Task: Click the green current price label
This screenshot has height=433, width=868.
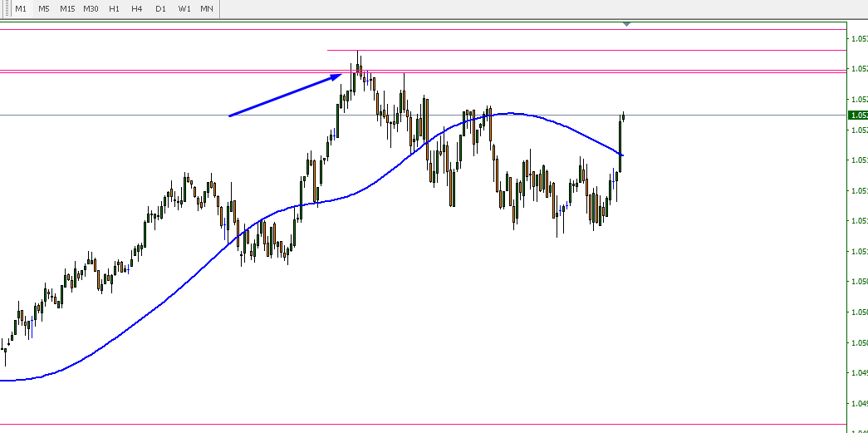Action: coord(858,116)
